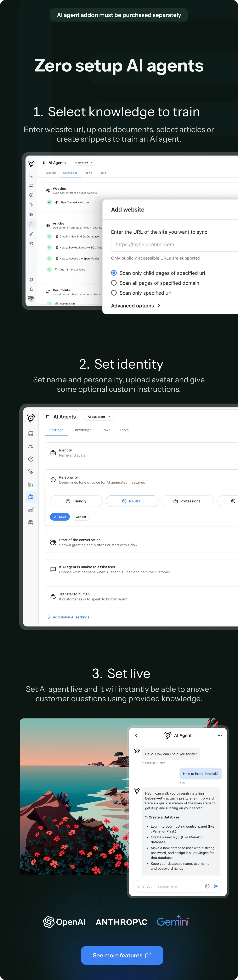The image size is (238, 980).
Task: Open Tools tab beside active Settings tab
Action: tap(124, 430)
